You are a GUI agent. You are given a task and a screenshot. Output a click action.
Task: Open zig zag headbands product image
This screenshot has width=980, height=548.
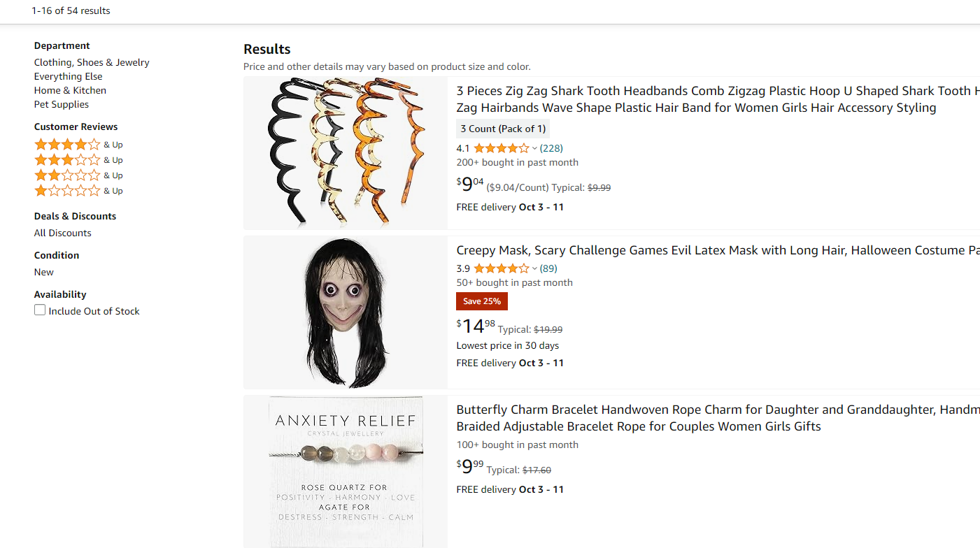346,153
